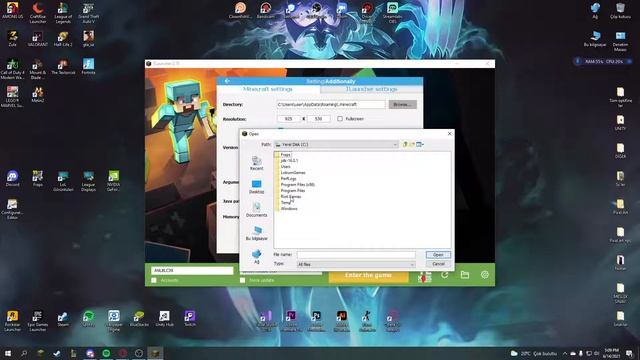Click Cancel in the Open dialog
The image size is (640, 360).
point(438,264)
